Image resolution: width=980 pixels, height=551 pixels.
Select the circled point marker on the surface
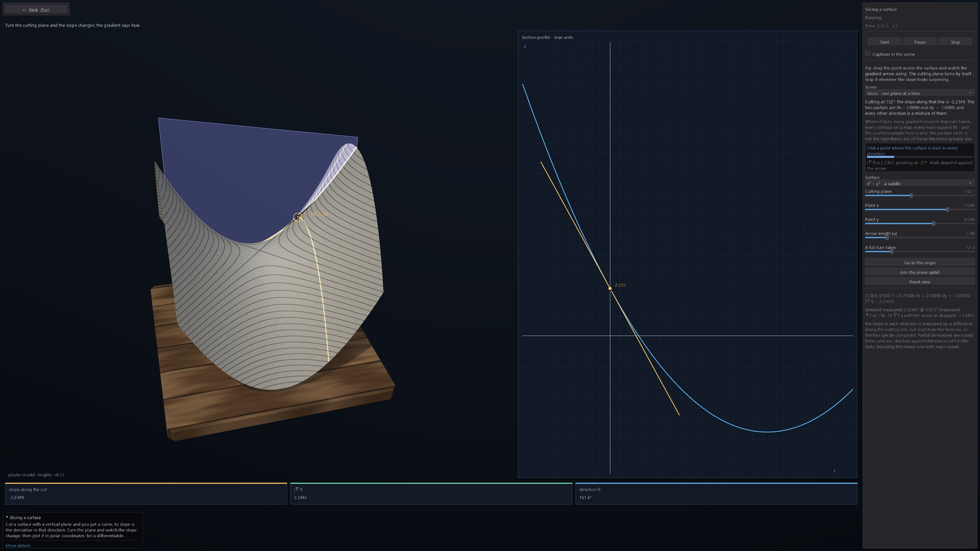click(298, 217)
